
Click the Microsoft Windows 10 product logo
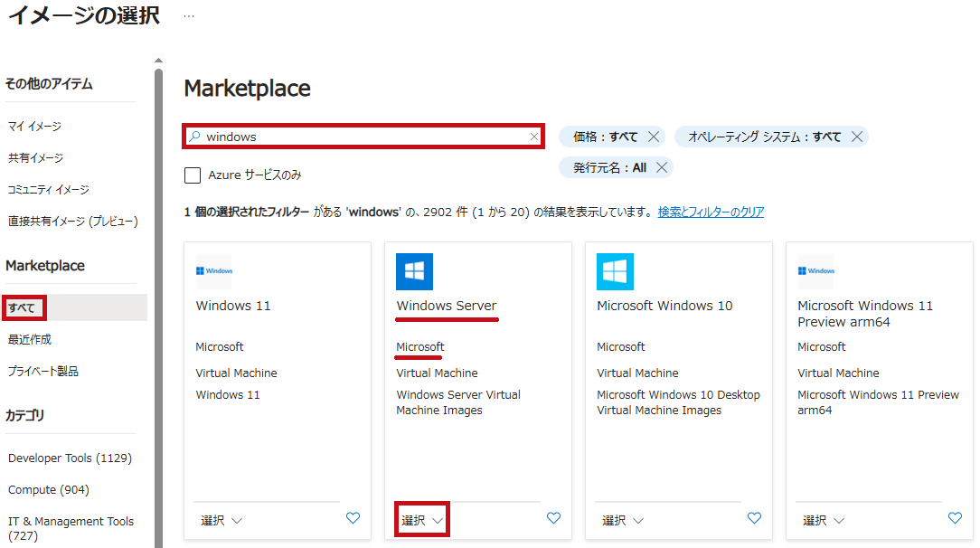(x=615, y=271)
